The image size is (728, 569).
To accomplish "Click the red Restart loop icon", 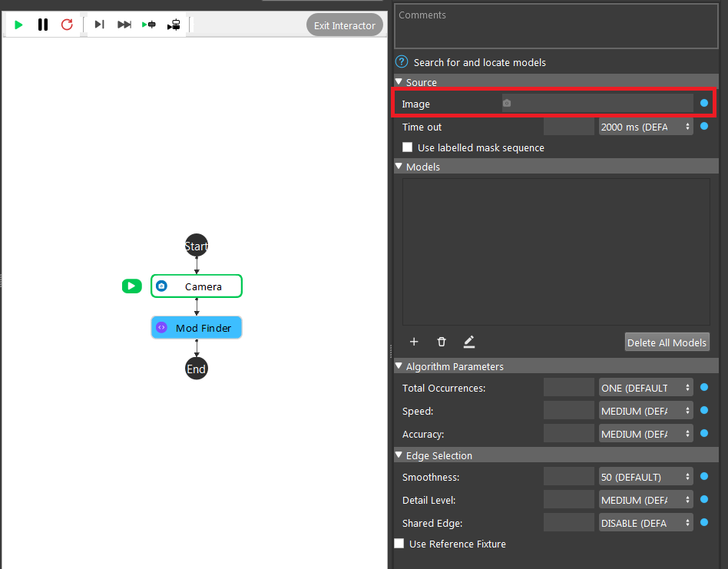I will coord(67,25).
